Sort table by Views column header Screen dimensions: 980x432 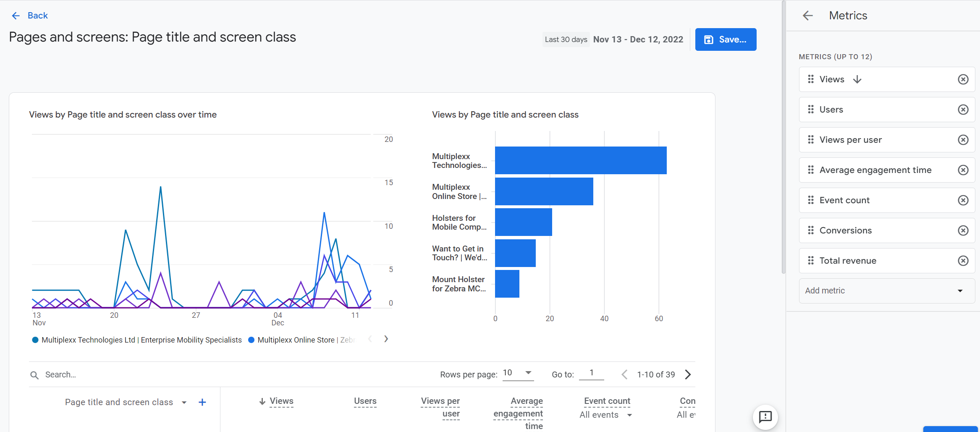coord(281,401)
